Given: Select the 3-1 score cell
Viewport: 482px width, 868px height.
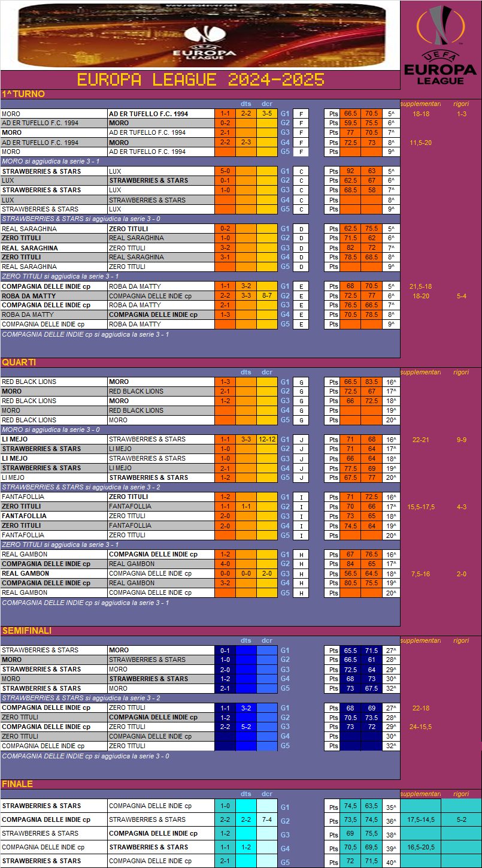Looking at the screenshot, I should coord(225,258).
